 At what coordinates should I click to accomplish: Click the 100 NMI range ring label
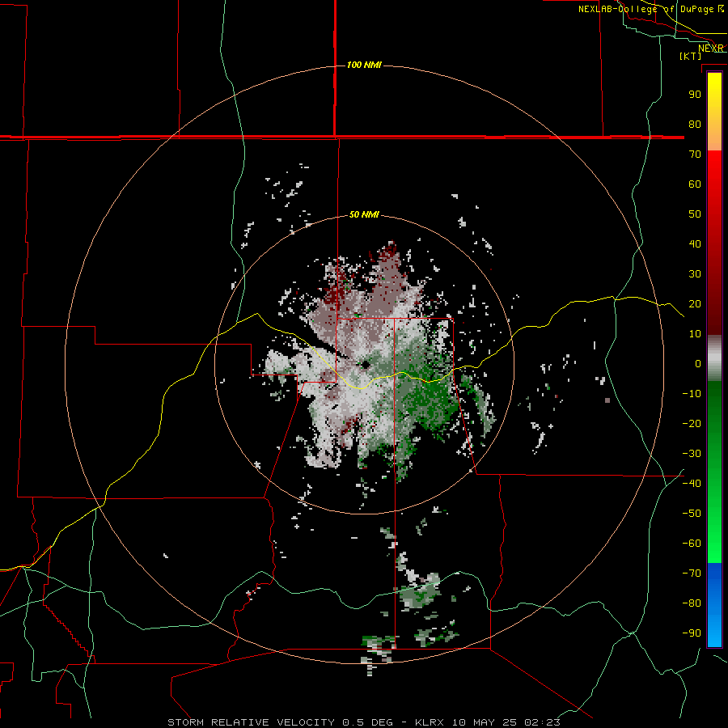click(x=364, y=65)
